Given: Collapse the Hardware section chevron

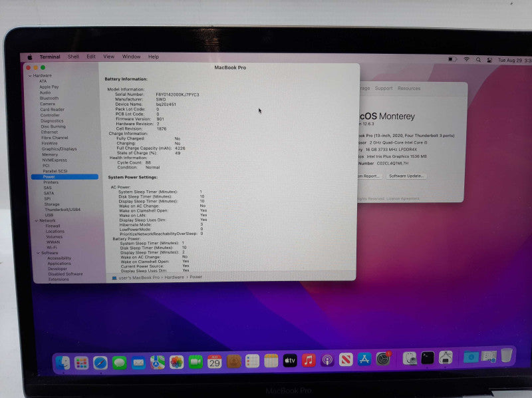Looking at the screenshot, I should click(x=30, y=76).
